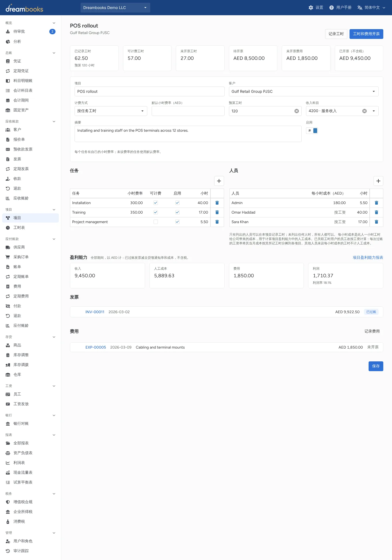
Task: Open the user manual 用户手册 help icon
Action: coord(340,8)
